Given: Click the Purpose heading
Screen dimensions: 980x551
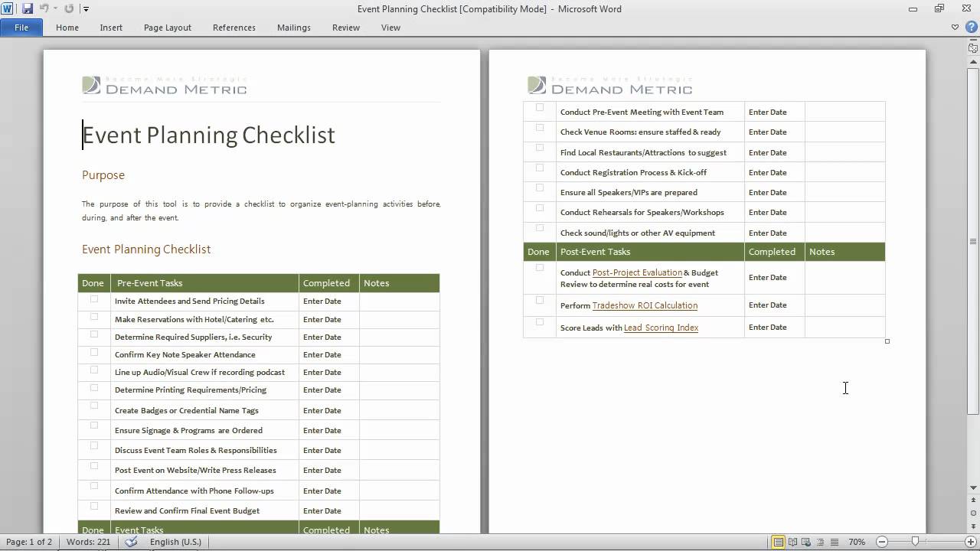Looking at the screenshot, I should 103,175.
